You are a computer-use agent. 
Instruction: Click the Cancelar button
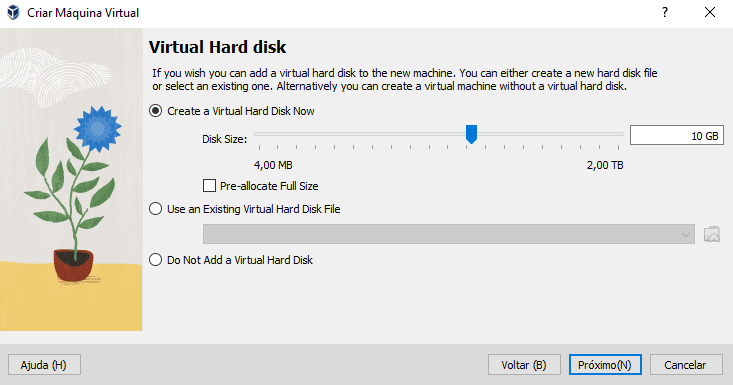click(x=686, y=365)
